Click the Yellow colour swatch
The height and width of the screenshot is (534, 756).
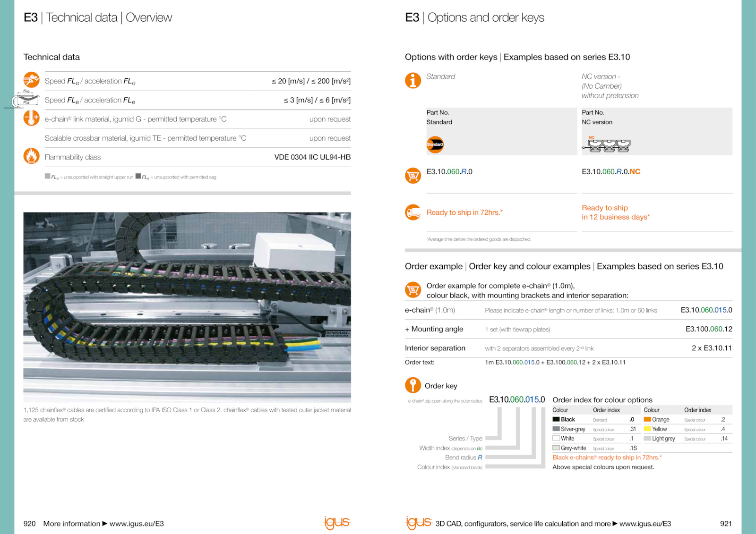pos(647,429)
